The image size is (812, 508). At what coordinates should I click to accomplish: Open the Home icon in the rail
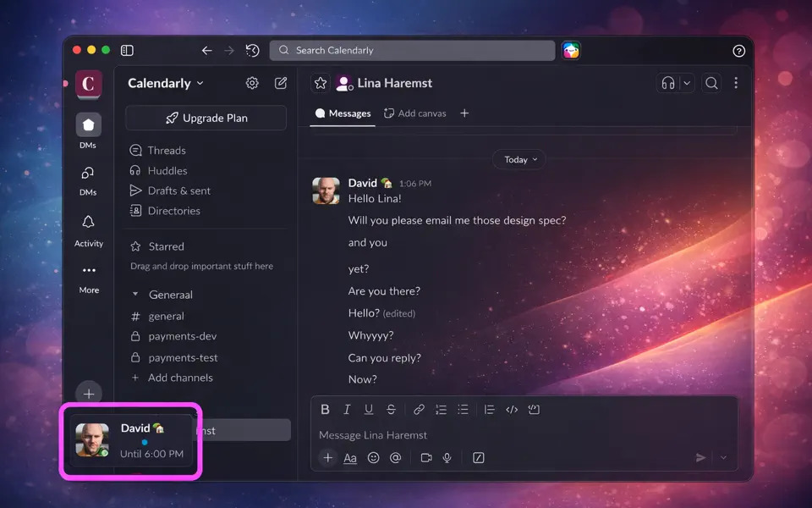[89, 124]
